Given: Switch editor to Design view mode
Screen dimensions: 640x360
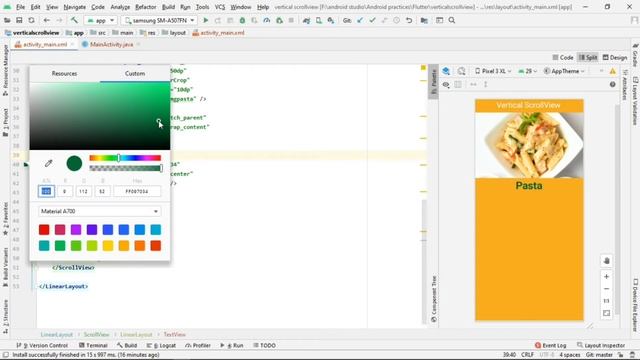Looking at the screenshot, I should coord(615,58).
